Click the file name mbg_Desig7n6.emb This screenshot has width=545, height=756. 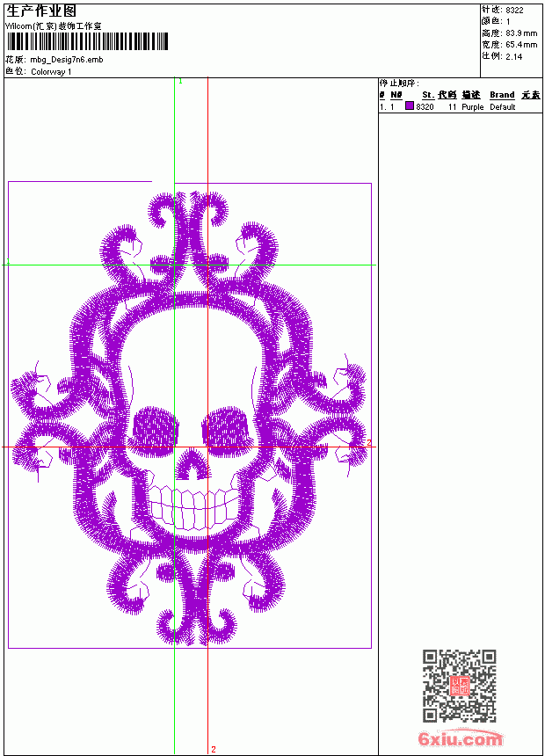pyautogui.click(x=67, y=60)
